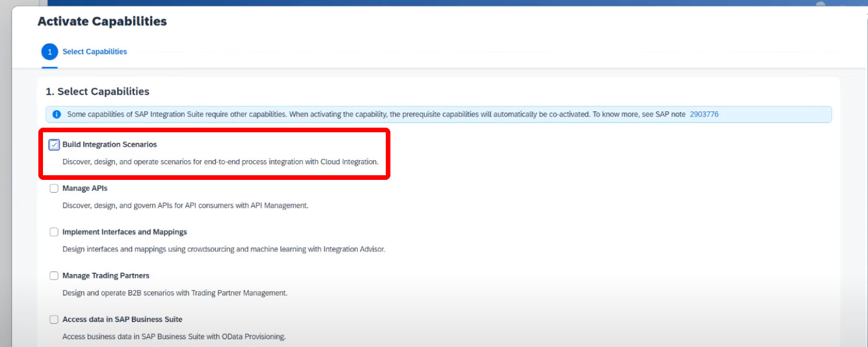
Task: Tick Implement Interfaces and Mappings checkbox
Action: (54, 232)
